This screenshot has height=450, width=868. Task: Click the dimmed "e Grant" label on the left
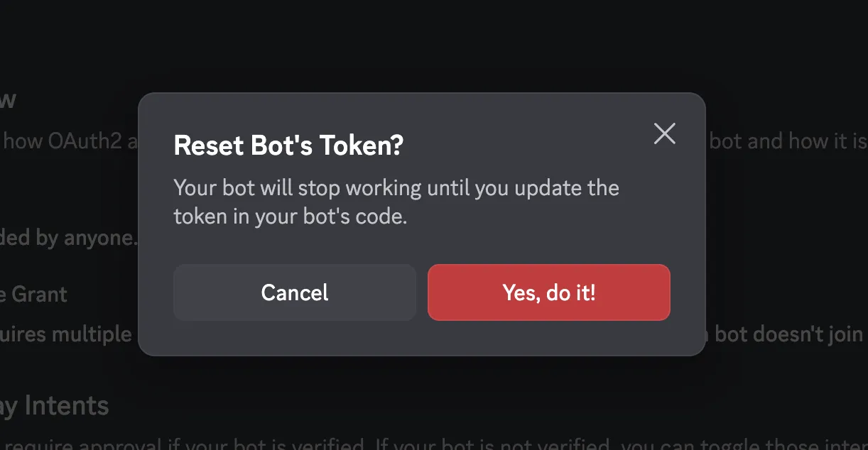pos(34,294)
